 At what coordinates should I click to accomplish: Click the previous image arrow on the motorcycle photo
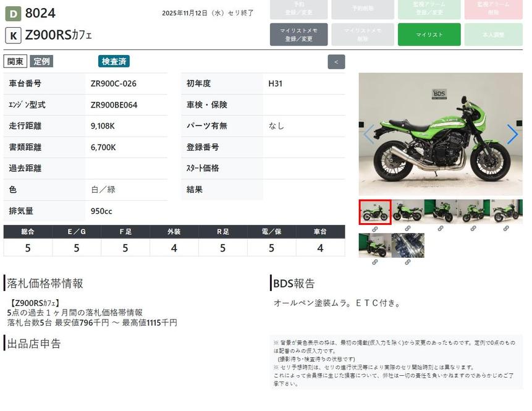click(369, 134)
